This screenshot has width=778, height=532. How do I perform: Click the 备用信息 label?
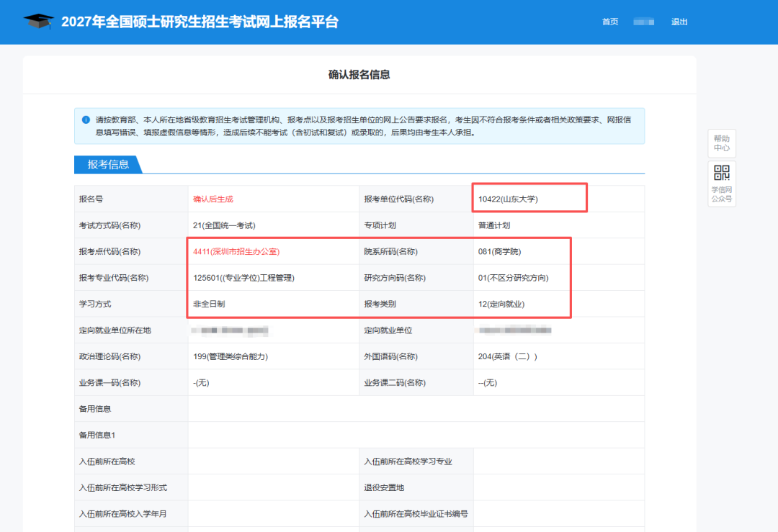coord(95,409)
